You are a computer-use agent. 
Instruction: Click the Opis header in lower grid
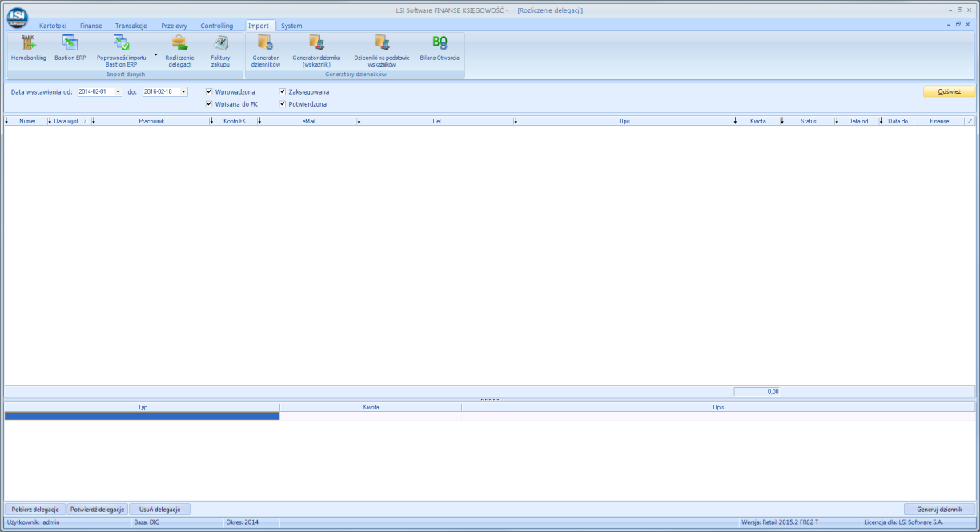(x=718, y=407)
